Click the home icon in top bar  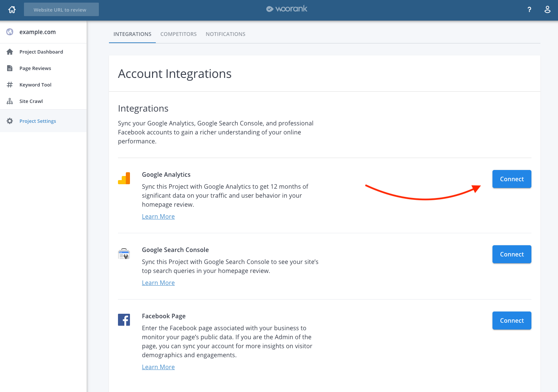click(x=12, y=10)
